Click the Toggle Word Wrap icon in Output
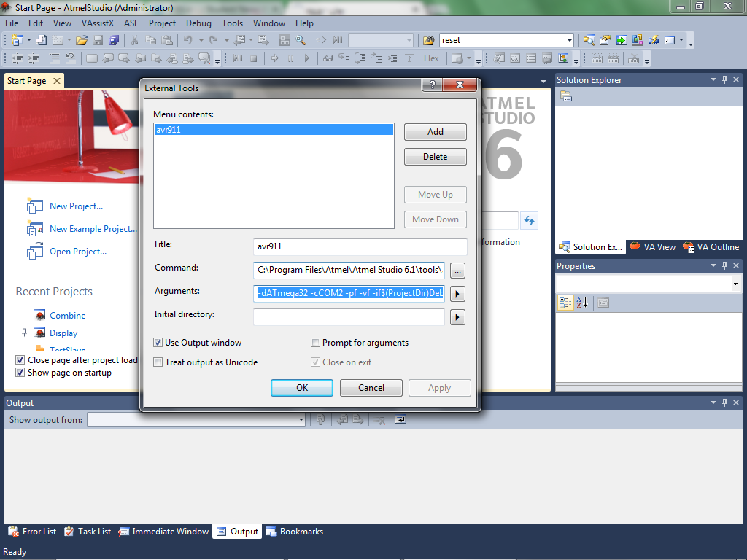This screenshot has height=560, width=747. tap(400, 419)
